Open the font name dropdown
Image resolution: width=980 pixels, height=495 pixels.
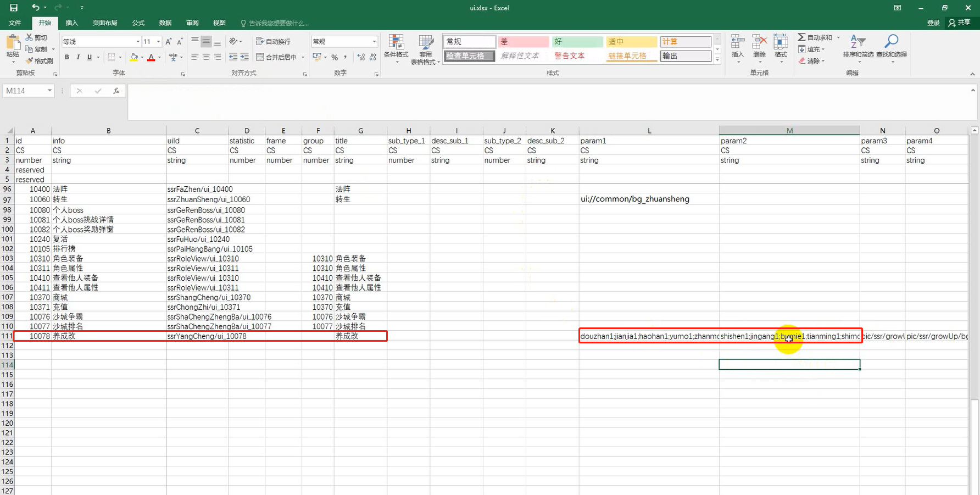click(138, 42)
